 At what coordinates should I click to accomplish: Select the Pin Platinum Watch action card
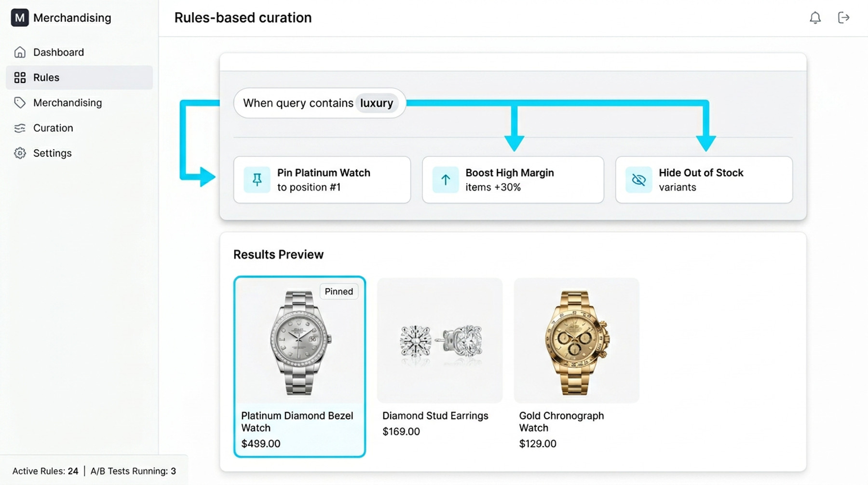[322, 180]
